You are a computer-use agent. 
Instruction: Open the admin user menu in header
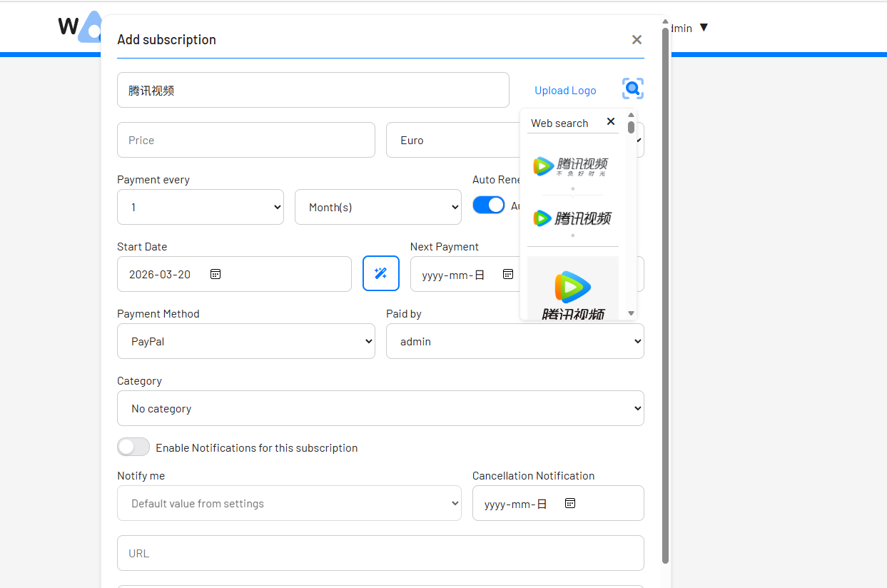coord(688,28)
